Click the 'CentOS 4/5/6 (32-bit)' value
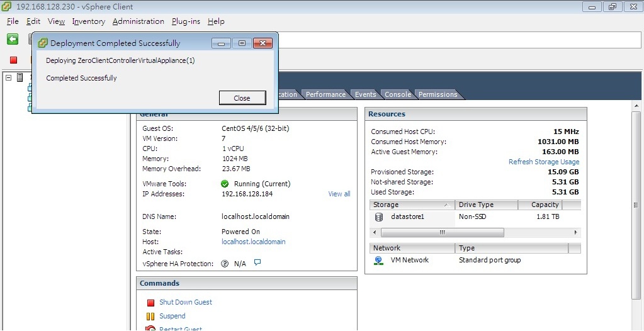 pos(256,128)
